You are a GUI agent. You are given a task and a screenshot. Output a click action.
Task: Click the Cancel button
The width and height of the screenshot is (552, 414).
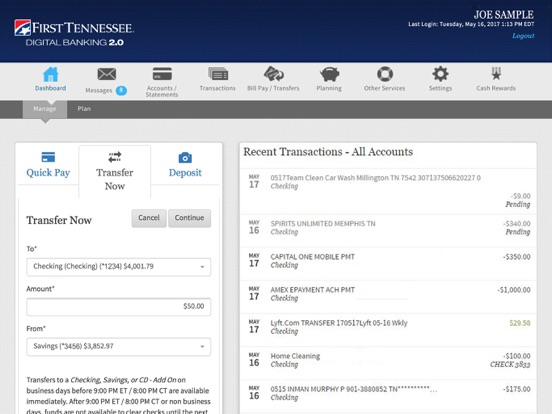[x=149, y=218]
